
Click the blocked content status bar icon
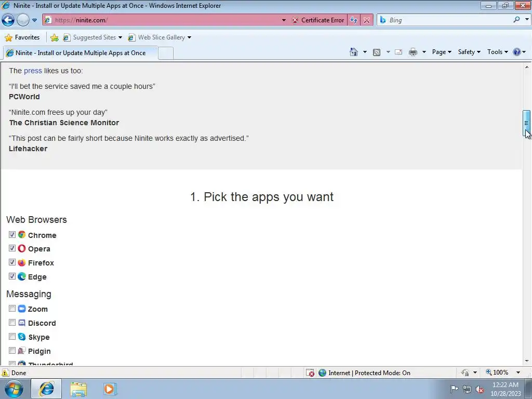pyautogui.click(x=310, y=373)
